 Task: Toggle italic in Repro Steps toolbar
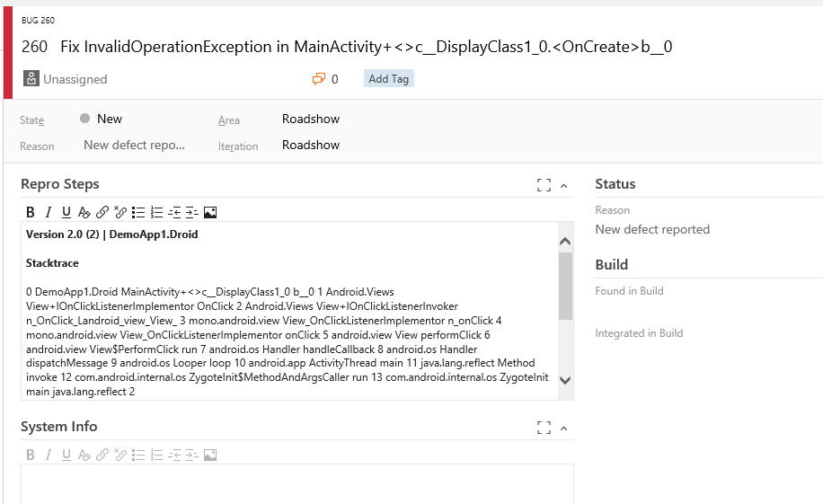pos(49,213)
